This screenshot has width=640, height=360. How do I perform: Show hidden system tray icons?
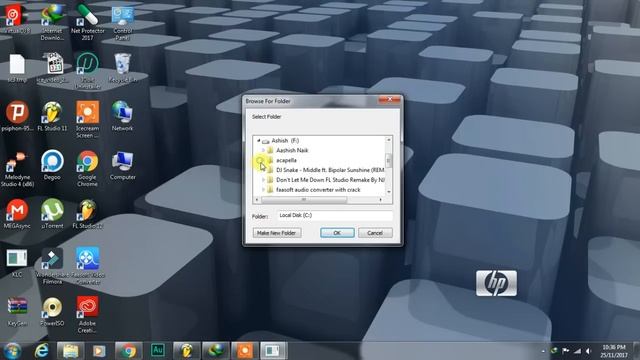tap(543, 351)
